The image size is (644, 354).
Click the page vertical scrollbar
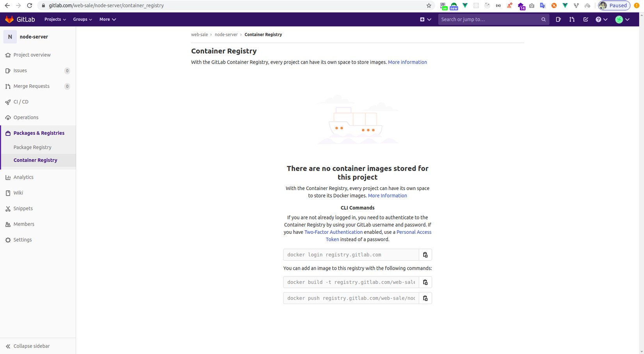(x=642, y=183)
